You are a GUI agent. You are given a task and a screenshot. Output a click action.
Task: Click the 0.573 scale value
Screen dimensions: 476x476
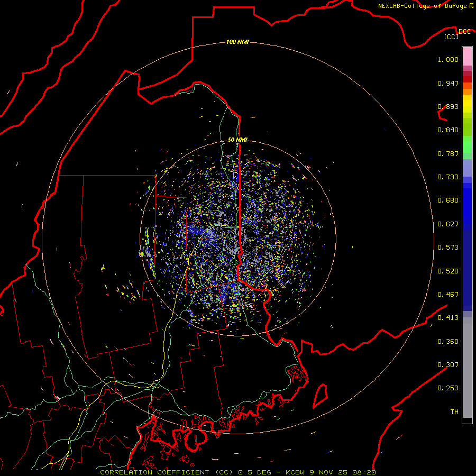[448, 248]
